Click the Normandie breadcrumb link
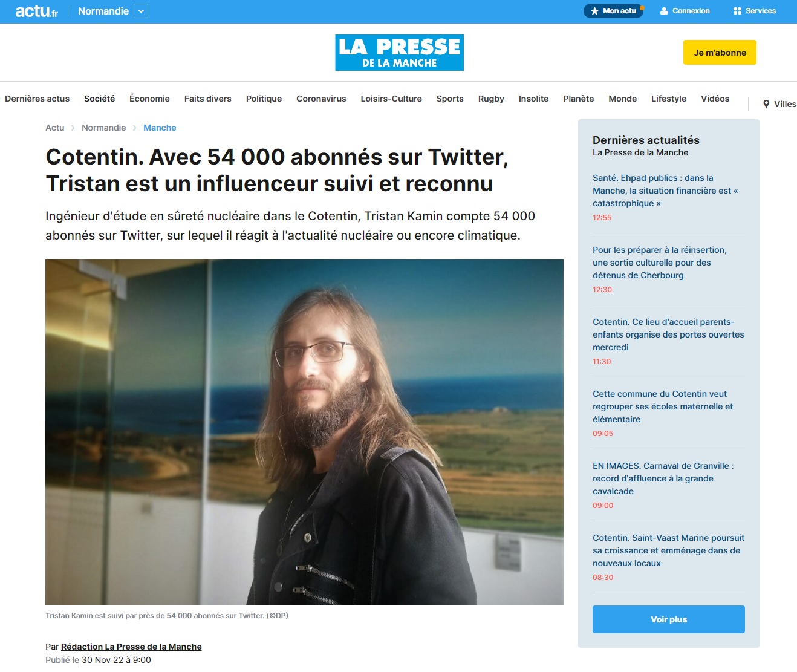This screenshot has height=672, width=797. pos(104,128)
